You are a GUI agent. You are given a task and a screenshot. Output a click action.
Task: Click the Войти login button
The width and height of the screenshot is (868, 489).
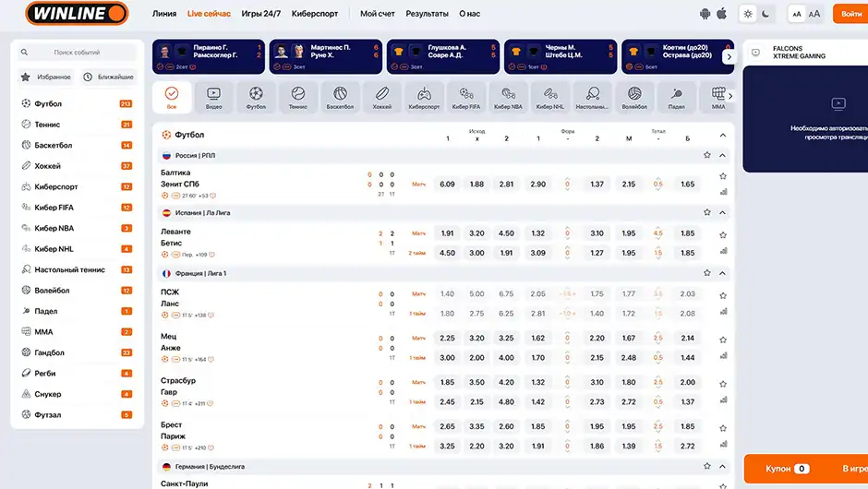(x=850, y=14)
